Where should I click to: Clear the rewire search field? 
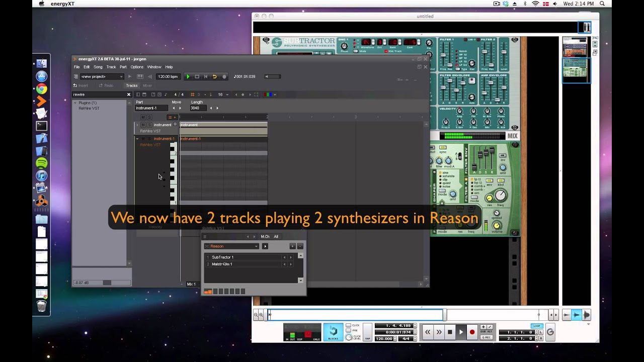pos(128,95)
